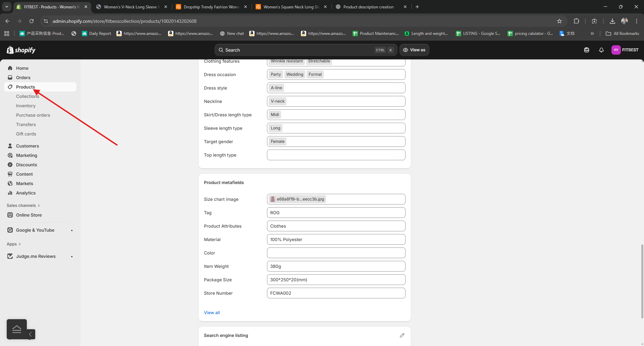Screen dimensions: 644x346
Task: Click the Color metafield input
Action: (336, 253)
